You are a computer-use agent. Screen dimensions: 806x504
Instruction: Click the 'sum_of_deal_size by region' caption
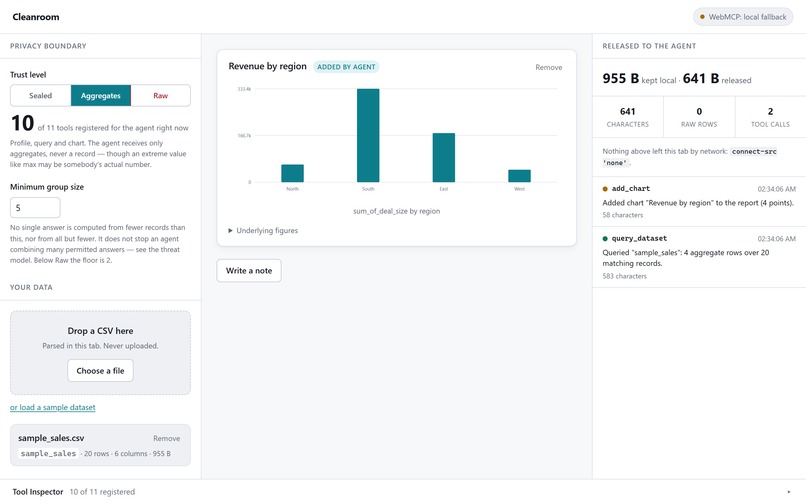click(x=396, y=211)
